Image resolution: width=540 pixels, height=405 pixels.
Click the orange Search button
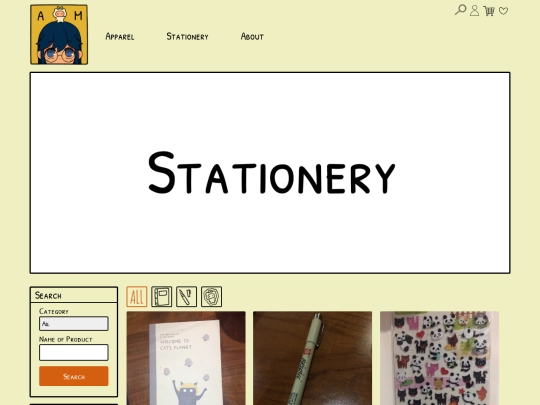point(74,376)
